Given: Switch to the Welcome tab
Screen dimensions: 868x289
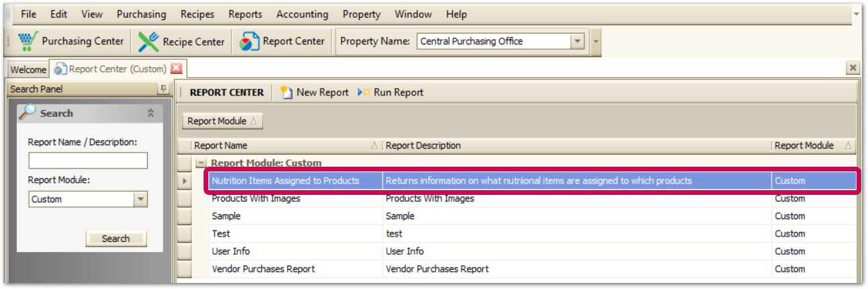Looking at the screenshot, I should 28,69.
